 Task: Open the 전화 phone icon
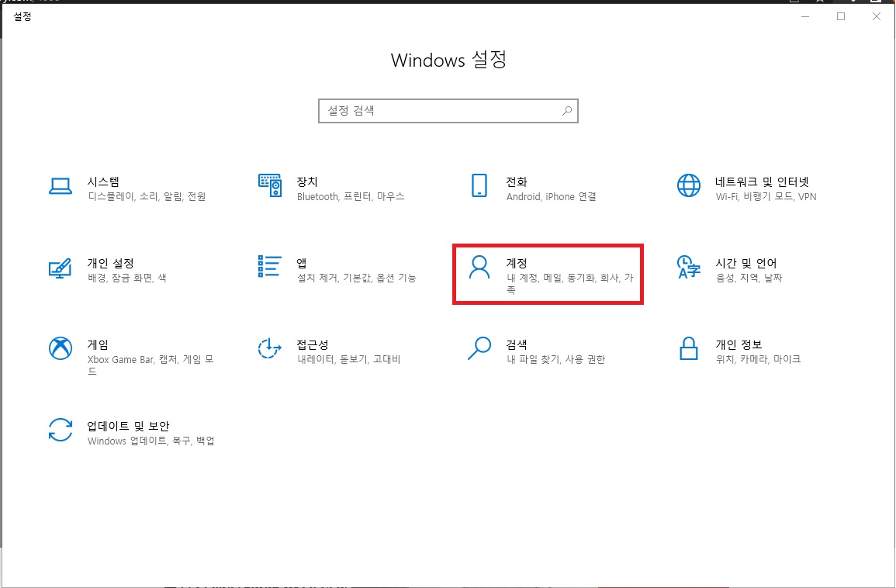point(479,185)
